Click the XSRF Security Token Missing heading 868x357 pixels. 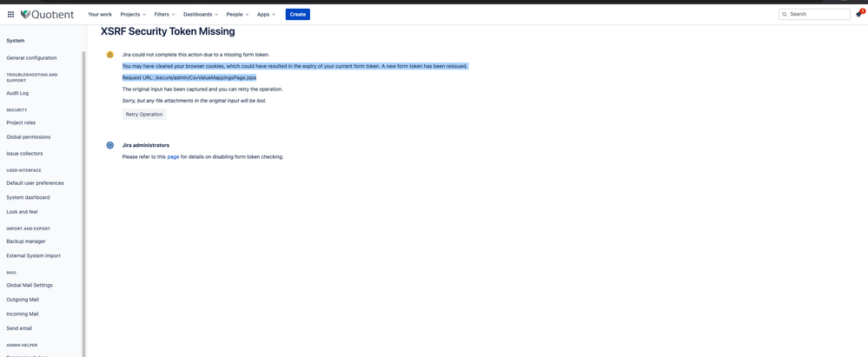click(x=168, y=31)
